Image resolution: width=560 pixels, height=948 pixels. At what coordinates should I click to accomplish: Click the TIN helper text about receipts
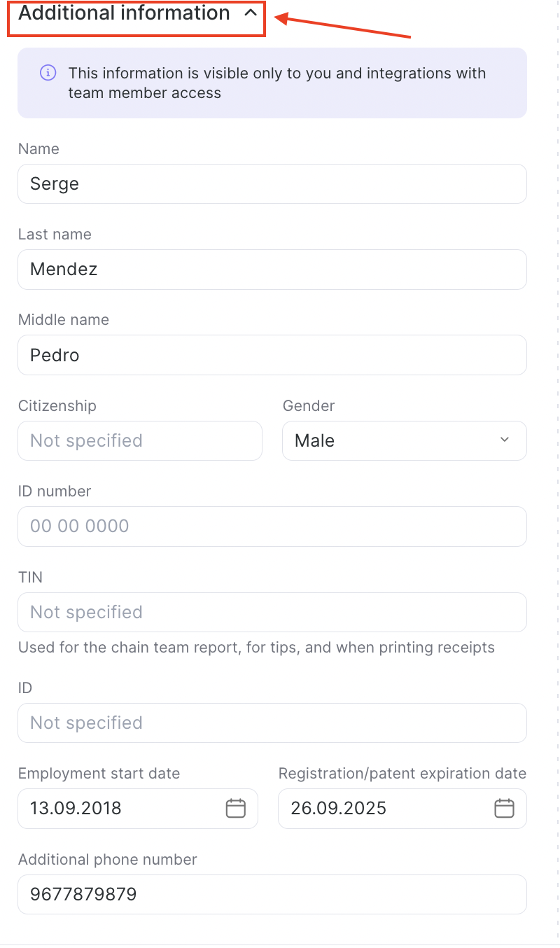coord(256,647)
